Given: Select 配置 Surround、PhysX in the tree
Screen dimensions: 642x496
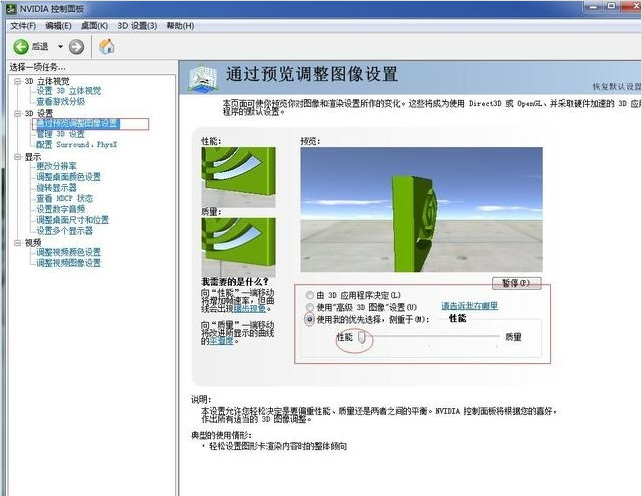Looking at the screenshot, I should pyautogui.click(x=77, y=145).
